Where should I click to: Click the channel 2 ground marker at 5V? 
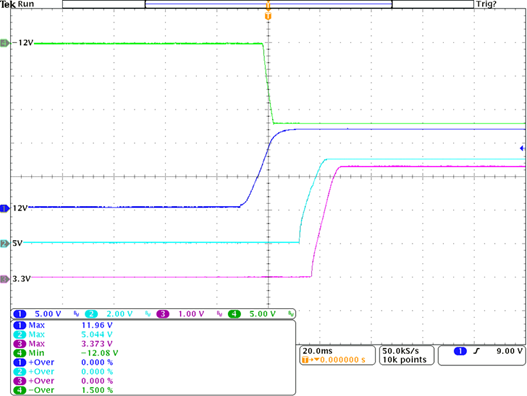(5, 243)
